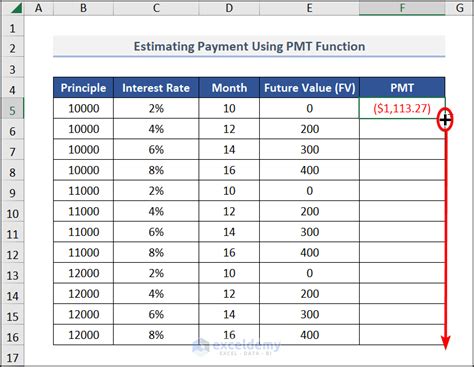Image resolution: width=474 pixels, height=367 pixels.
Task: Click Interest Rate 8% in row 12
Action: pos(156,253)
